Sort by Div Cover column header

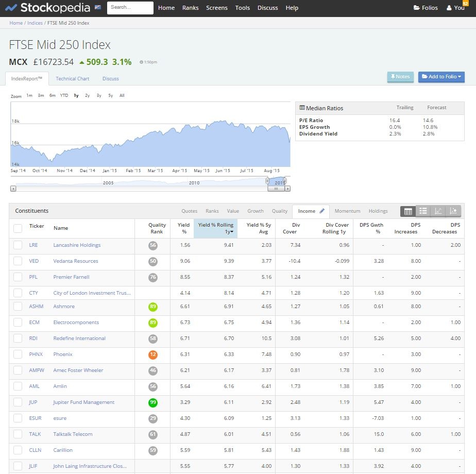[x=291, y=228]
